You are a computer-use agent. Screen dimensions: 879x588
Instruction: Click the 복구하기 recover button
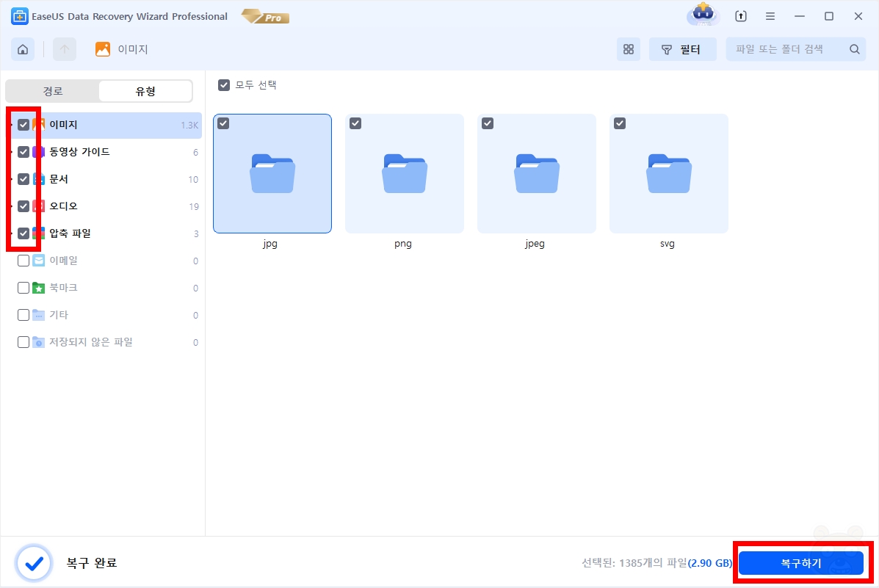[x=801, y=563]
